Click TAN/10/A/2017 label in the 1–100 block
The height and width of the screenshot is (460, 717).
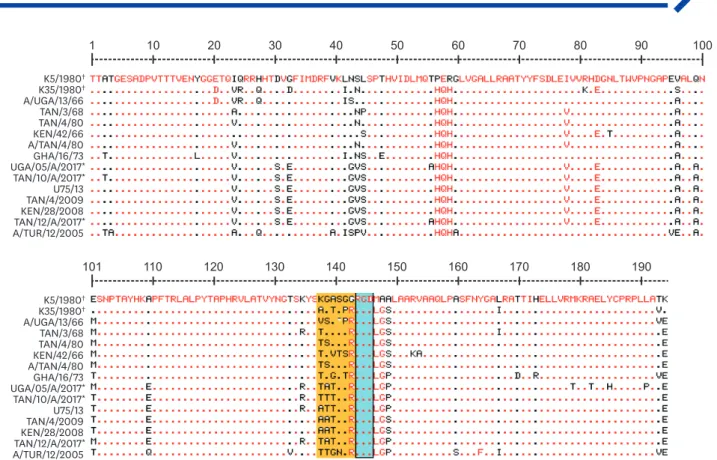point(49,178)
